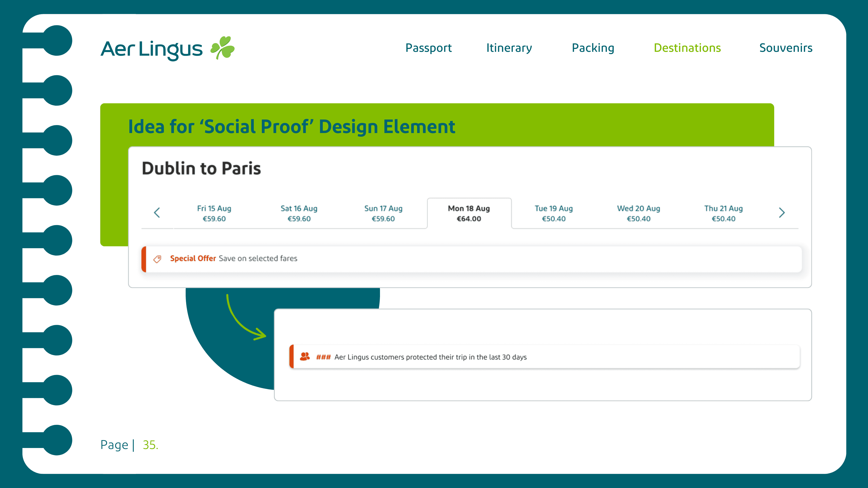Go to previous dates with left chevron
The height and width of the screenshot is (488, 868).
pos(157,213)
